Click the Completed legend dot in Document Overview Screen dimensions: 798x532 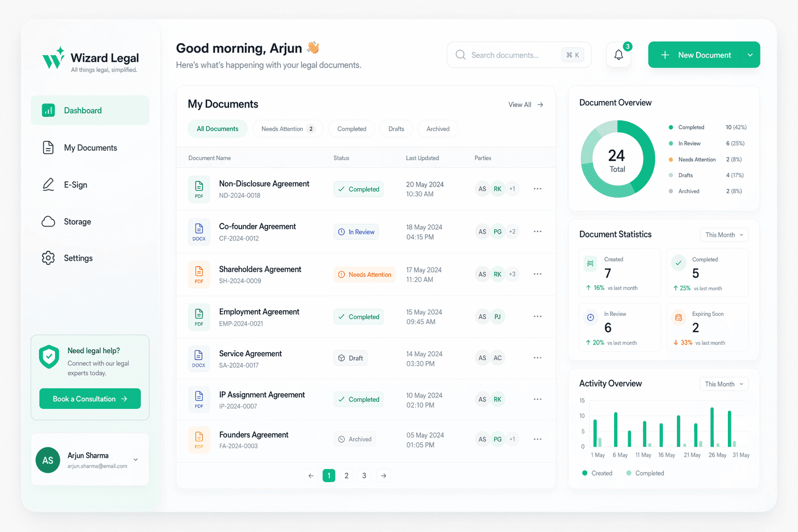point(671,127)
